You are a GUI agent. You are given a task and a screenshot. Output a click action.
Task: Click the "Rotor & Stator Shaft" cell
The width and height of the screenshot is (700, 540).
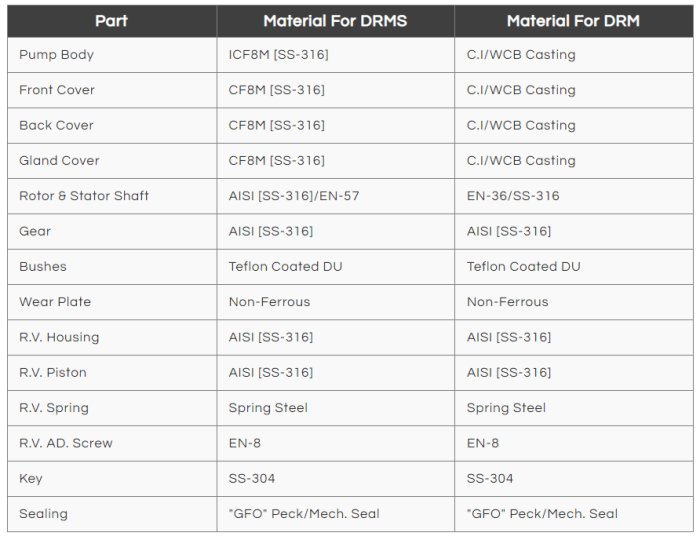click(84, 196)
